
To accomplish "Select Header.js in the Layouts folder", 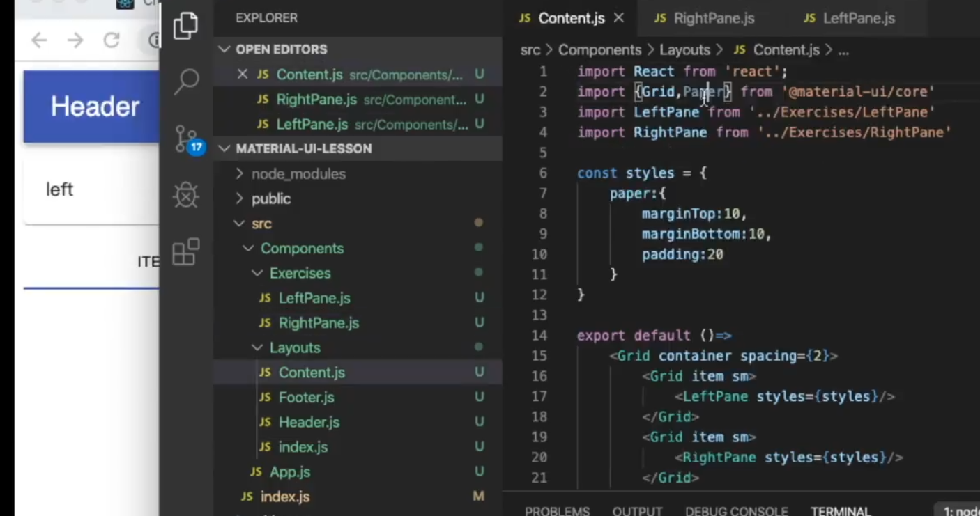I will [309, 422].
